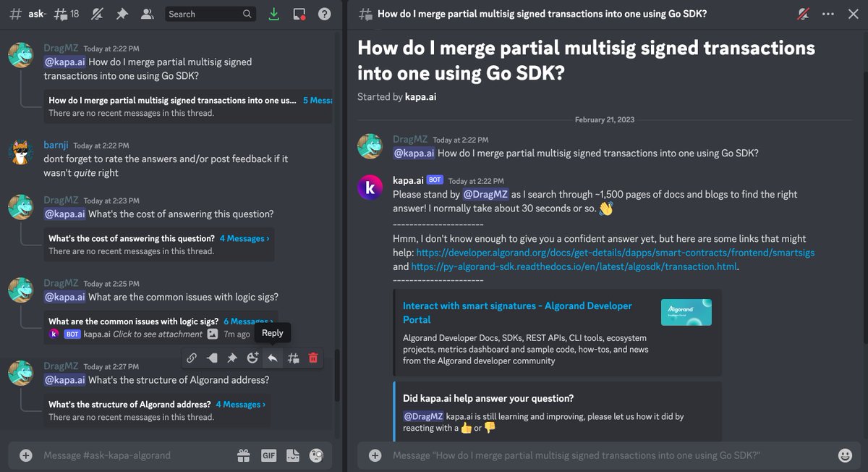Viewport: 868px width, 472px height.
Task: Open the py-algorand-sdk readthedocs link
Action: tap(574, 266)
